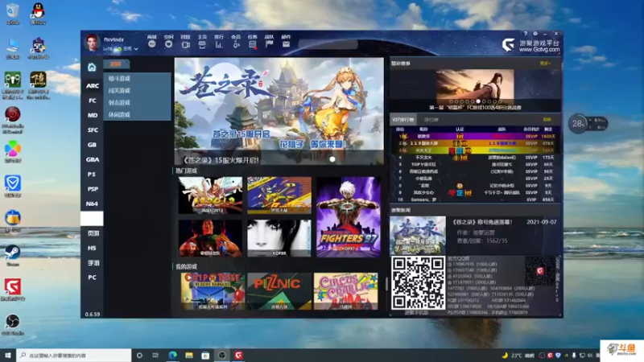The height and width of the screenshot is (362, 644).
Task: Click the search field in top bar
Action: click(328, 44)
